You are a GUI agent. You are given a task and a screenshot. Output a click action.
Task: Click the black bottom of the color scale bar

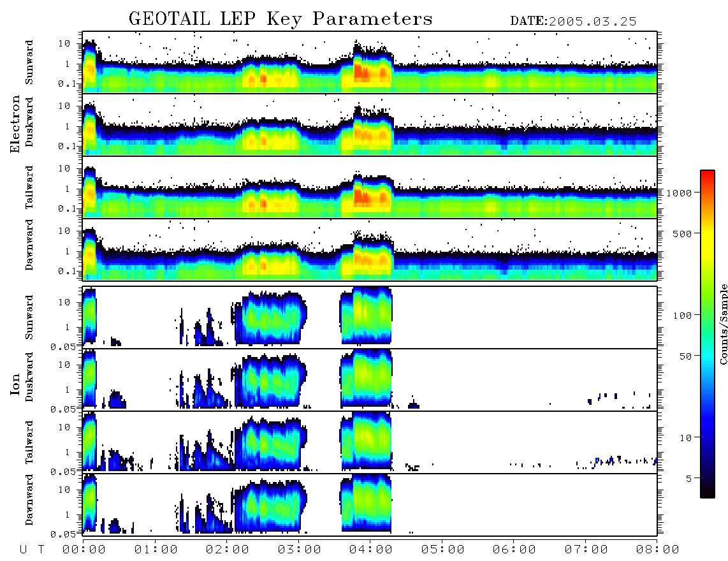pos(708,492)
